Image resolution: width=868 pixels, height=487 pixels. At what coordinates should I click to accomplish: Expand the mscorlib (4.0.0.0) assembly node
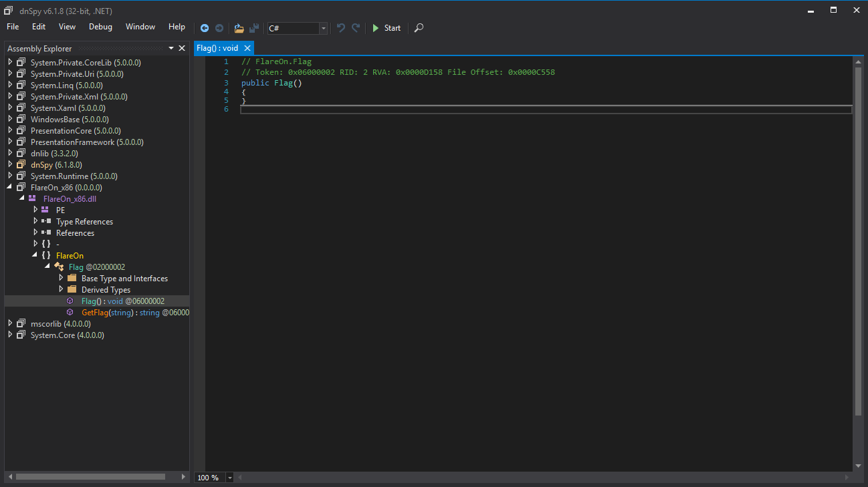click(10, 323)
